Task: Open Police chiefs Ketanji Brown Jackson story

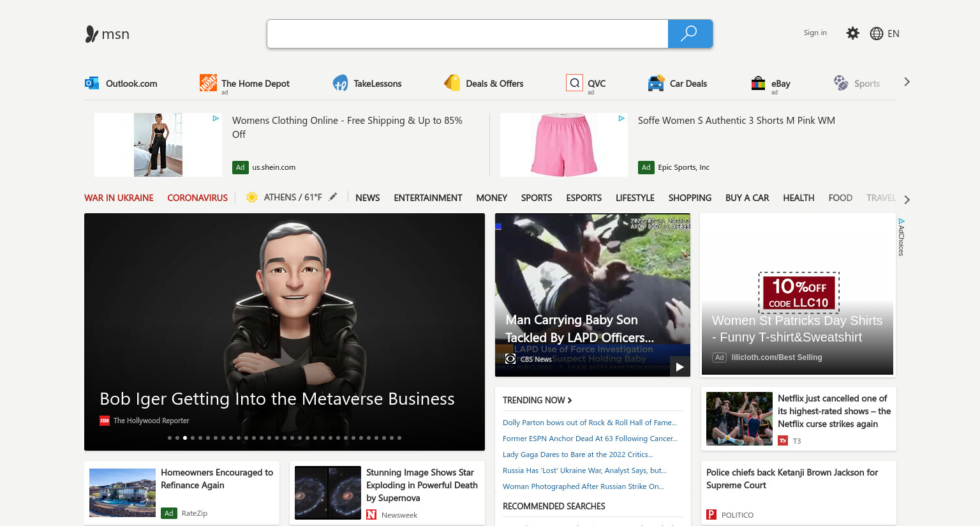Action: (x=792, y=479)
